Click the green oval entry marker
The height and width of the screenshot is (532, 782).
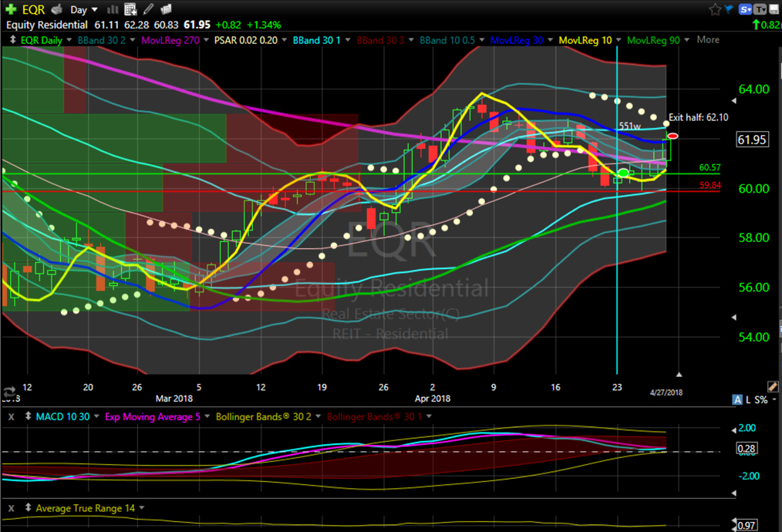(x=623, y=173)
